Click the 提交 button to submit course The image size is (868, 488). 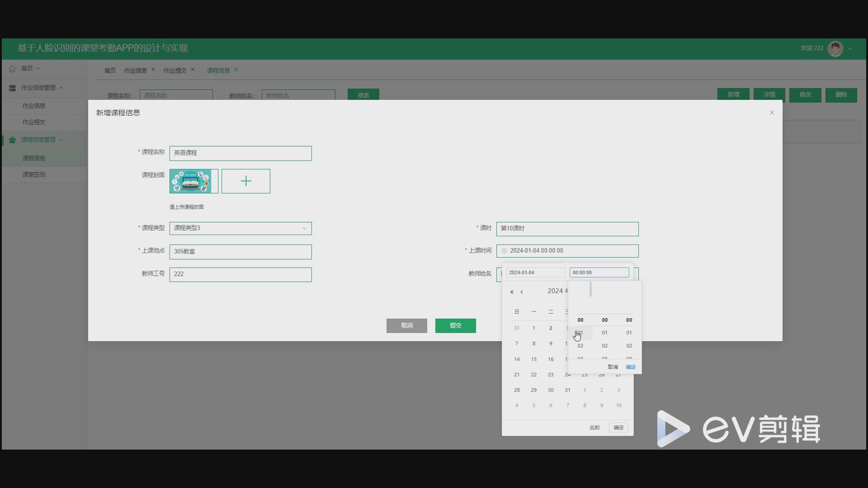coord(455,325)
